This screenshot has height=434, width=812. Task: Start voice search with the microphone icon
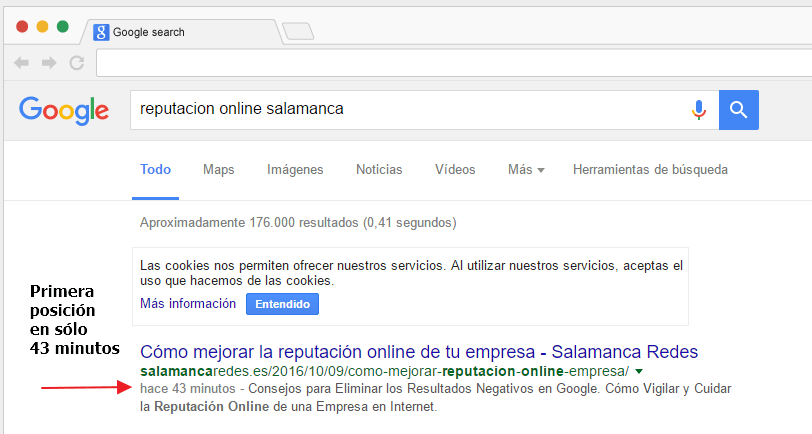pos(699,110)
